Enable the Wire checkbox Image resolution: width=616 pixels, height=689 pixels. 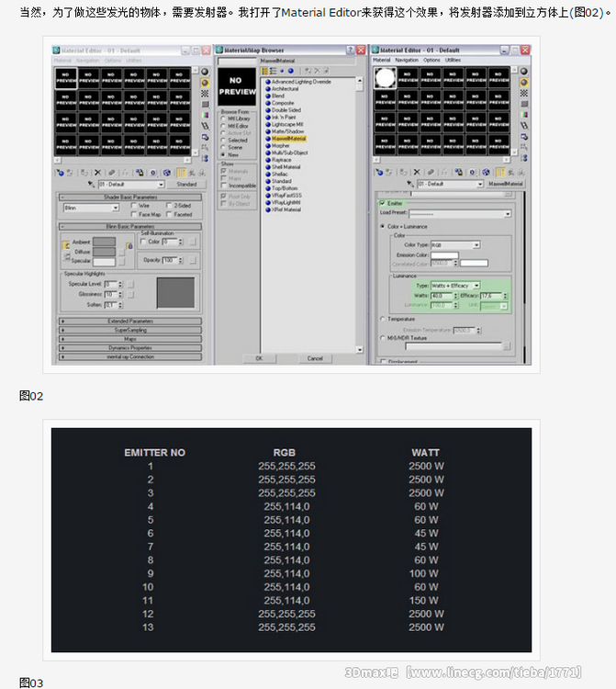click(133, 206)
